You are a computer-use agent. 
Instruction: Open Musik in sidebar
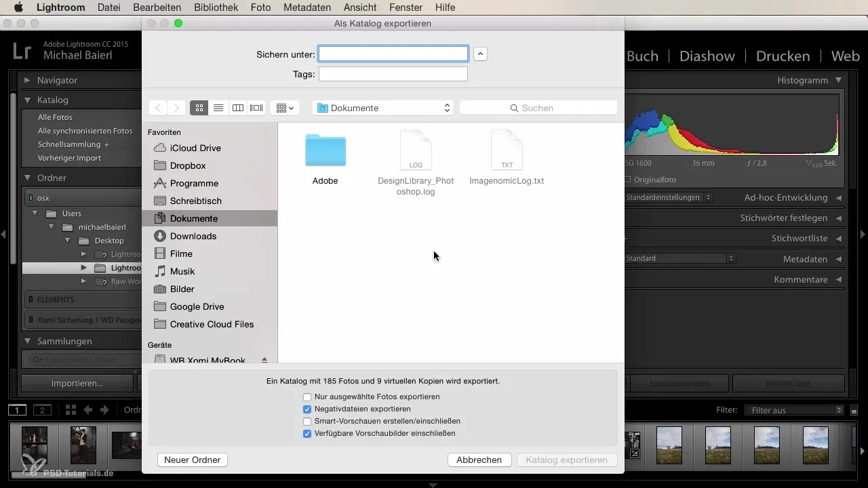click(182, 271)
